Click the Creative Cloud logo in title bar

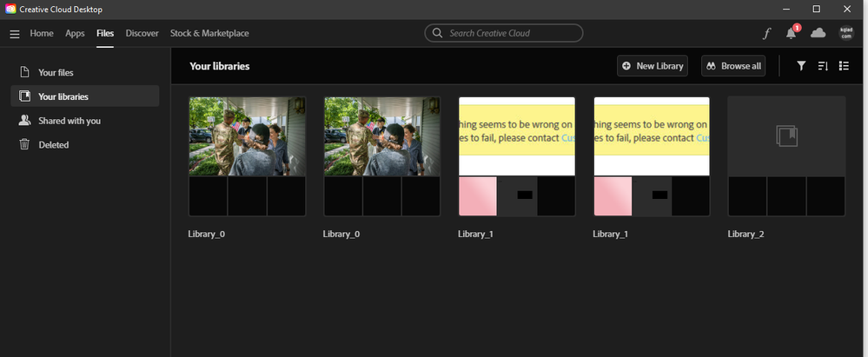tap(10, 9)
